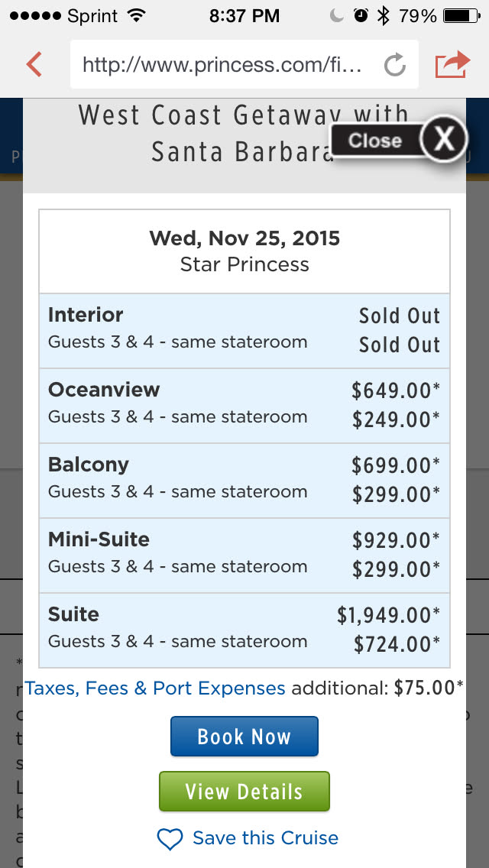
Task: Open Taxes, Fees & Port Expenses link
Action: (x=155, y=688)
